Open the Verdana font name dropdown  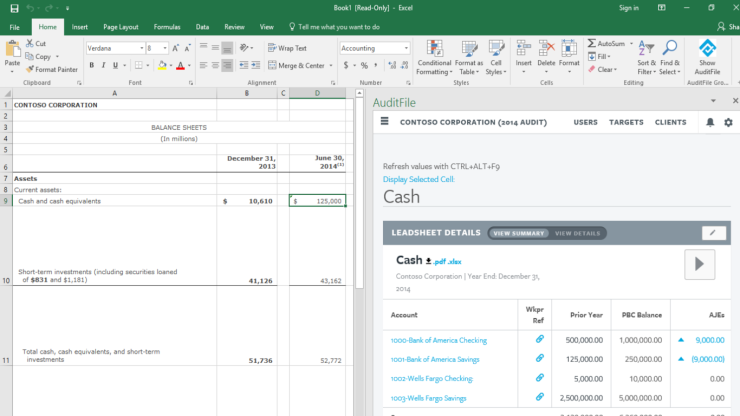pyautogui.click(x=141, y=48)
